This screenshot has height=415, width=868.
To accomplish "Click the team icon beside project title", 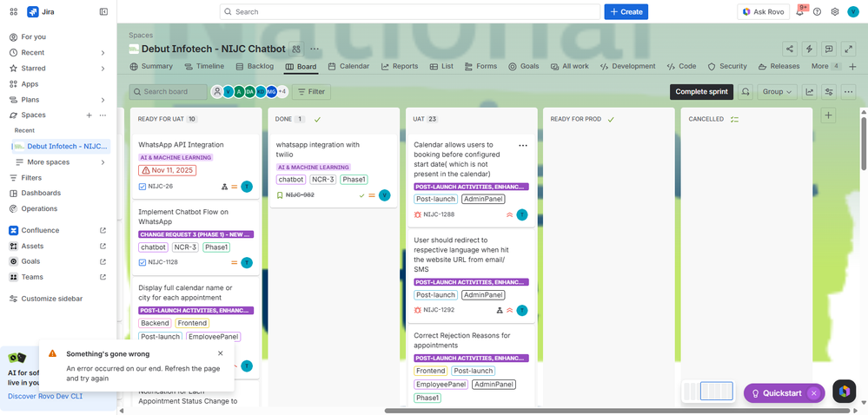I will click(x=297, y=49).
